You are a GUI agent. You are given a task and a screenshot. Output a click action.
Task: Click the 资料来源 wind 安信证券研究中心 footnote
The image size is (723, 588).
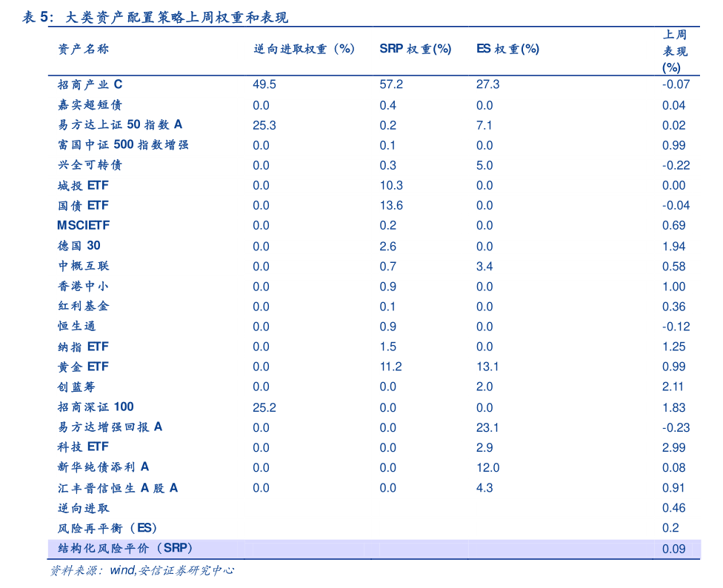(140, 572)
